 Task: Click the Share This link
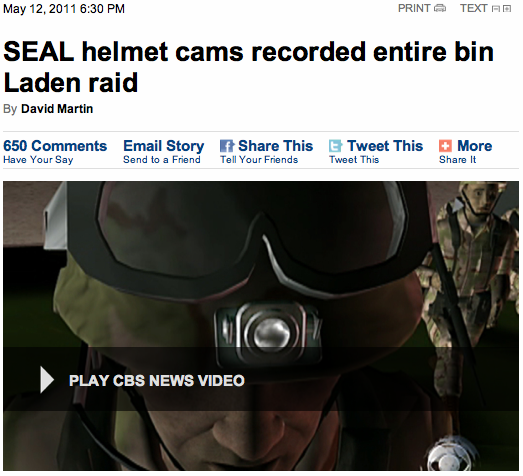276,146
